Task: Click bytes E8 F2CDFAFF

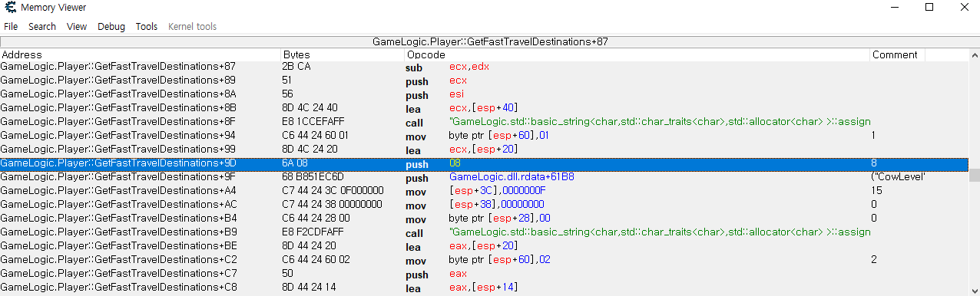Action: click(313, 232)
